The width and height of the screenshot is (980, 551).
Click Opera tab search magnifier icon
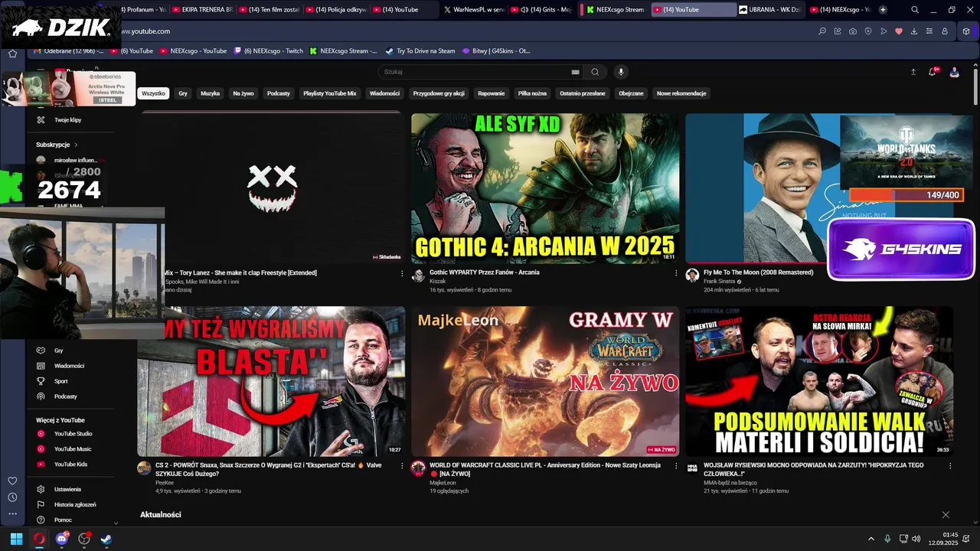click(915, 10)
